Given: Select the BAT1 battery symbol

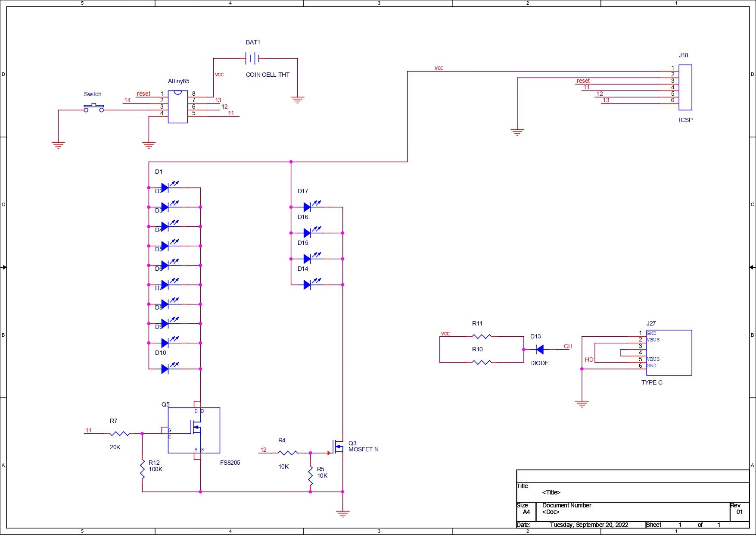Looking at the screenshot, I should [252, 58].
